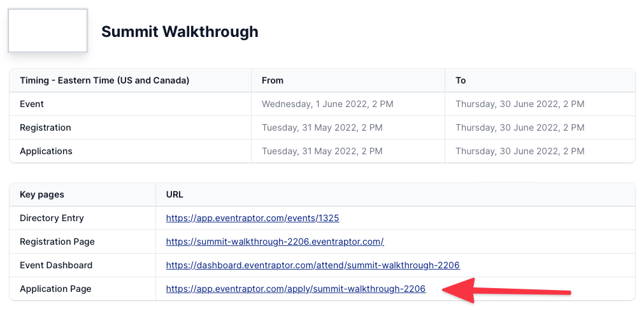Click the blank event logo thumbnail
644x311 pixels.
point(48,31)
